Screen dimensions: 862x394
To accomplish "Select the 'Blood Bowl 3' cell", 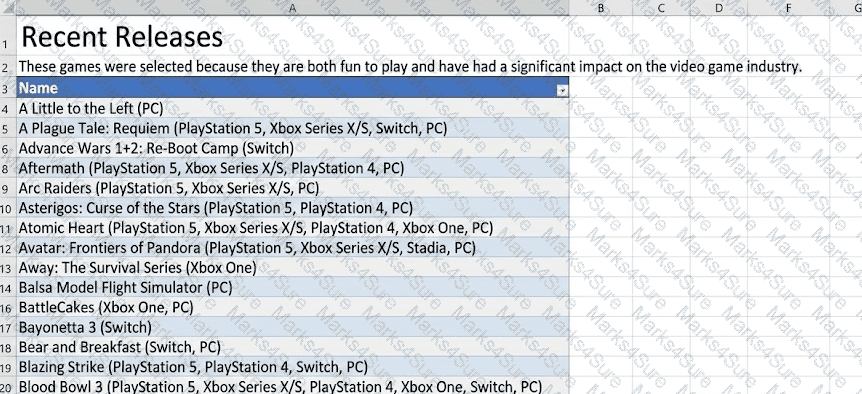I will click(292, 386).
